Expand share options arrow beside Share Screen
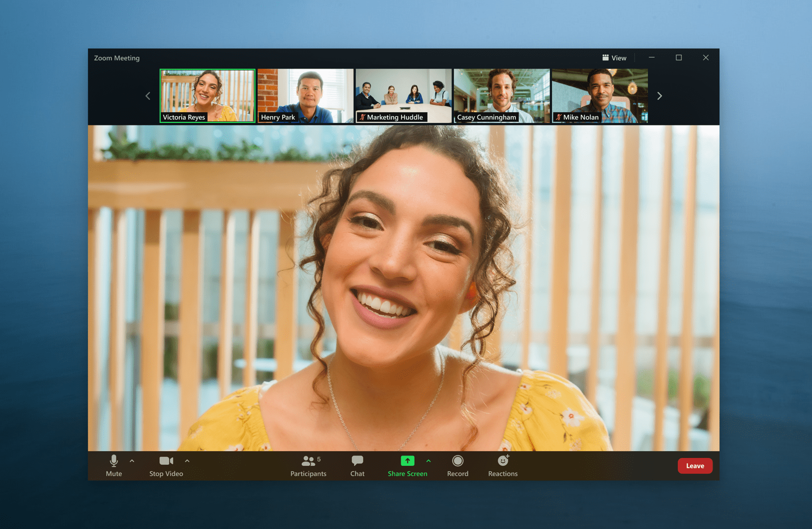Screen dimensions: 812x529 (429, 461)
